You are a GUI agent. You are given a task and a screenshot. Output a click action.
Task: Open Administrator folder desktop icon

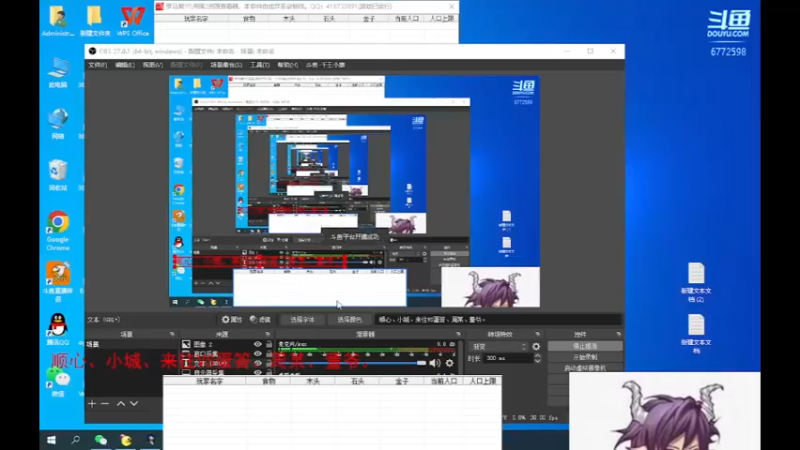pos(58,21)
